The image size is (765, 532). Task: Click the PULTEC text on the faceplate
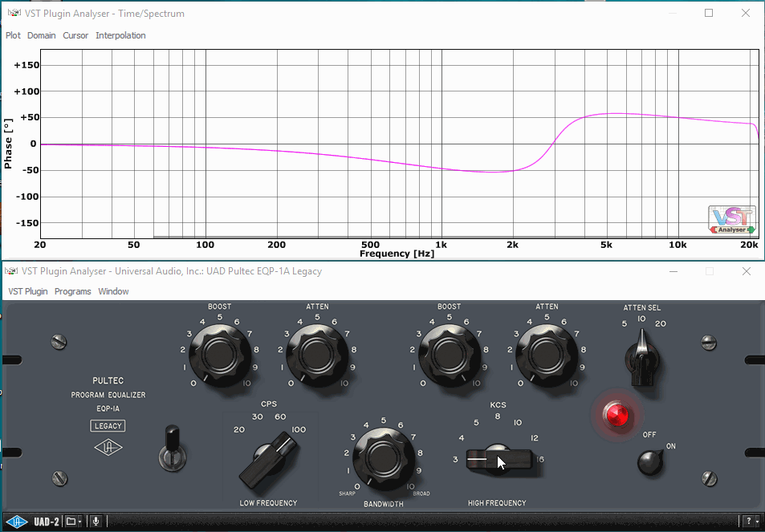[108, 381]
